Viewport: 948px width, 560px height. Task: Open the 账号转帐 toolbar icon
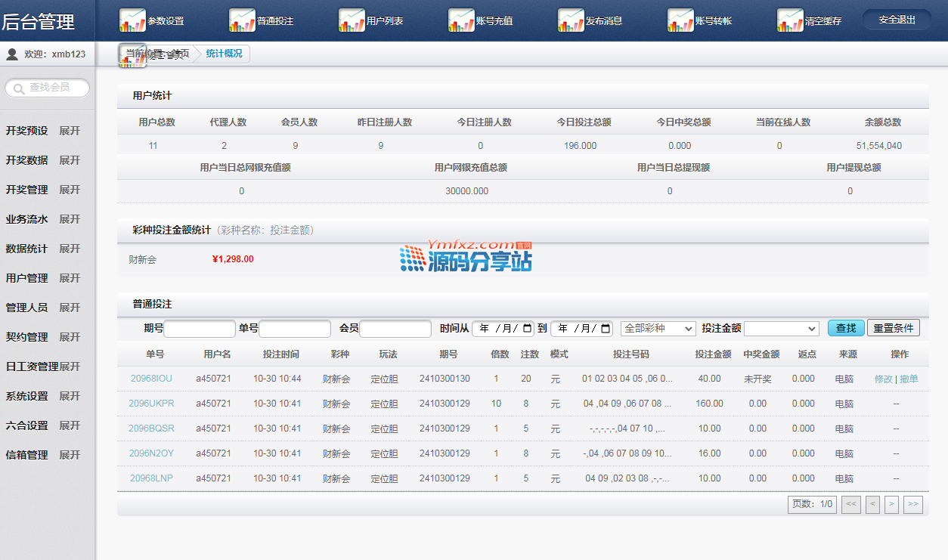point(680,20)
